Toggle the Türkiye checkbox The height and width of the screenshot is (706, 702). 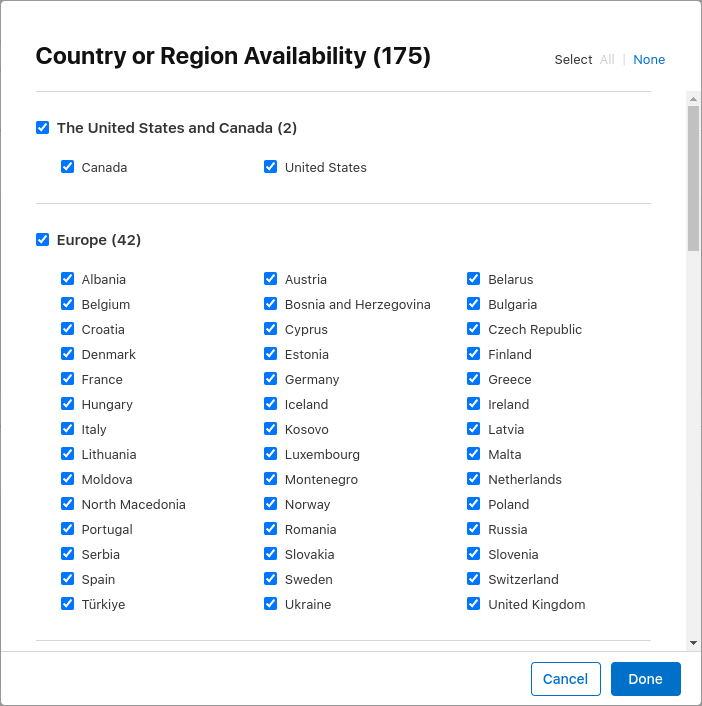(x=68, y=604)
